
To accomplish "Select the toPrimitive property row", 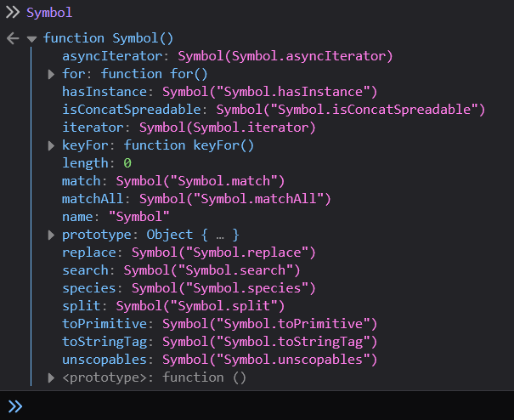I will pos(219,324).
